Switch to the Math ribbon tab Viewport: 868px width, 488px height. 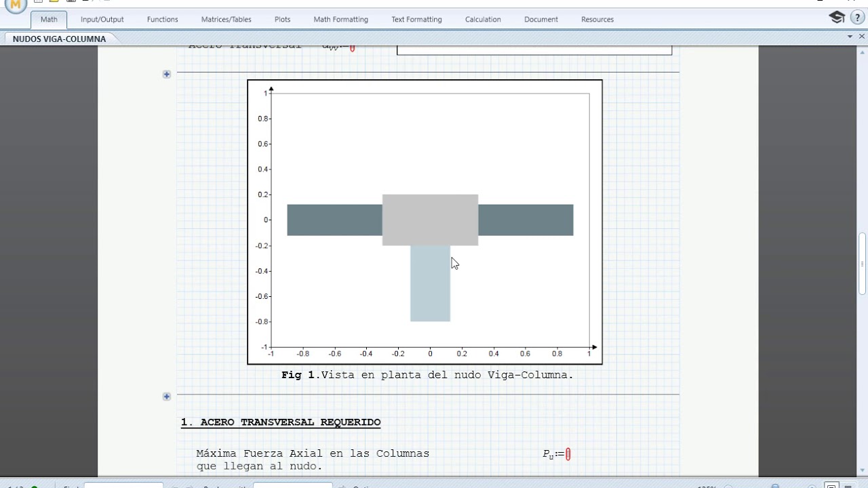[x=49, y=20]
